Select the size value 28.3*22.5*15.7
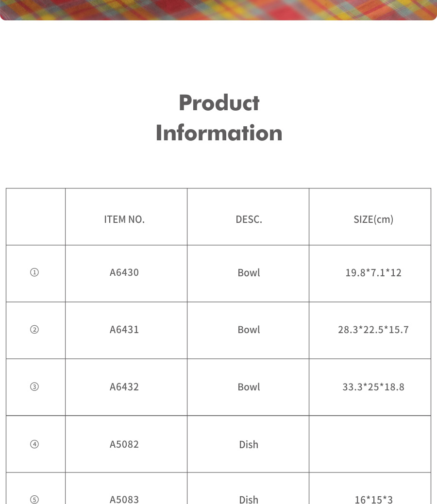 [x=373, y=330]
